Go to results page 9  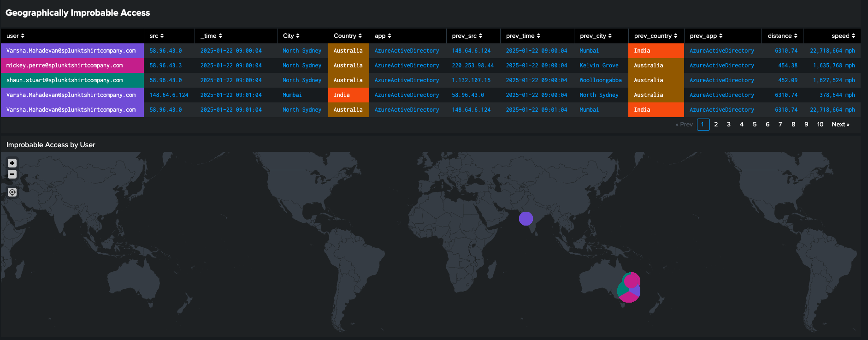pos(806,125)
